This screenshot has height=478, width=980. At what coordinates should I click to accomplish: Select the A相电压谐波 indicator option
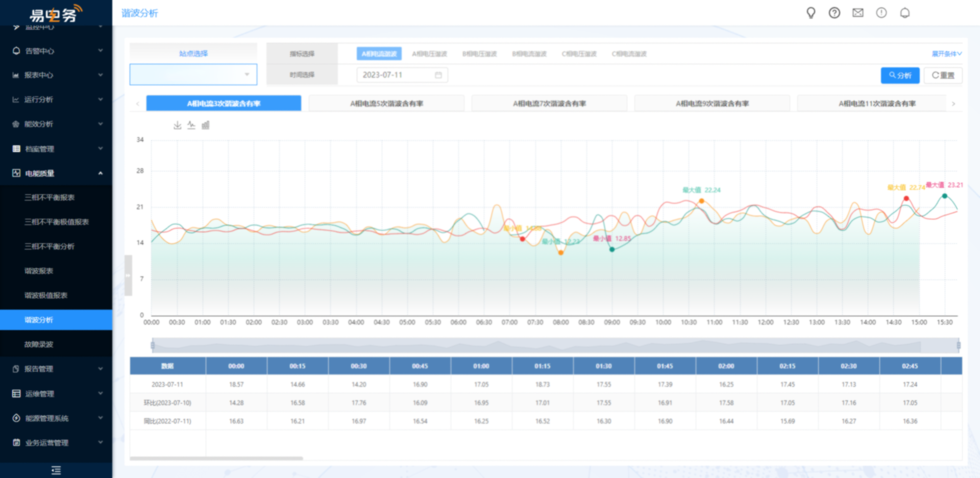(x=429, y=54)
